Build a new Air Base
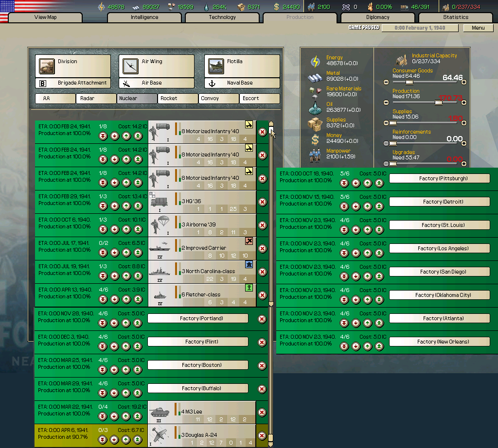This screenshot has height=448, width=498. [x=157, y=83]
